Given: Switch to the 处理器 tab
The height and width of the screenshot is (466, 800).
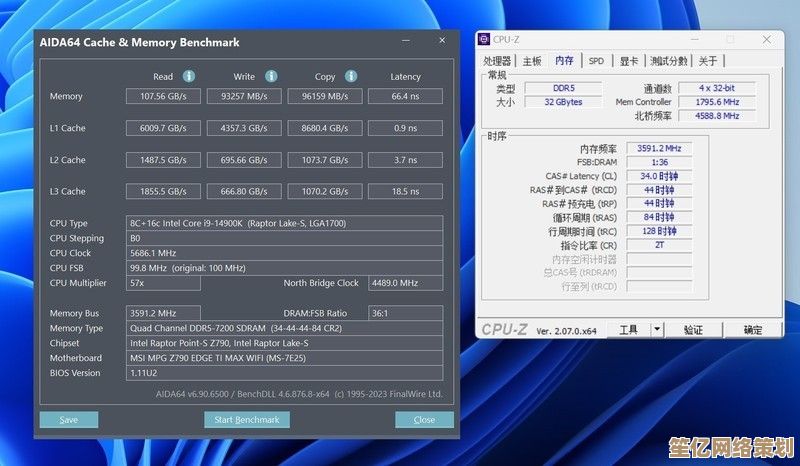Looking at the screenshot, I should (498, 61).
